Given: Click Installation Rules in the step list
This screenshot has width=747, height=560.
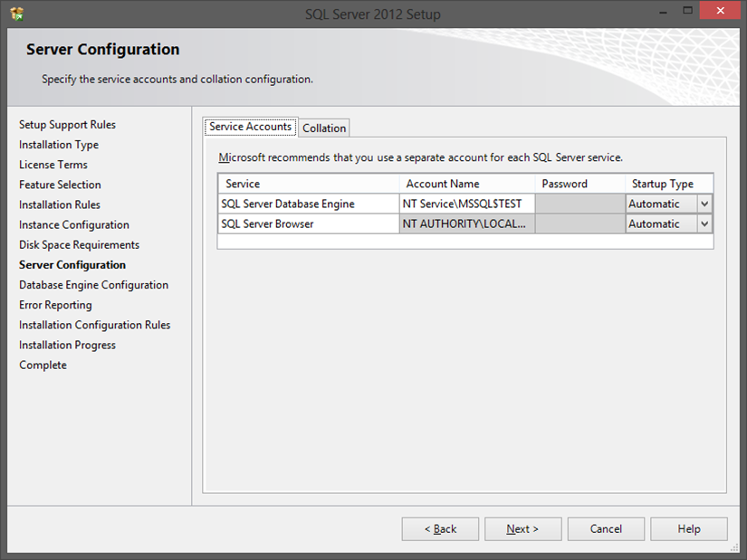Looking at the screenshot, I should pos(60,204).
